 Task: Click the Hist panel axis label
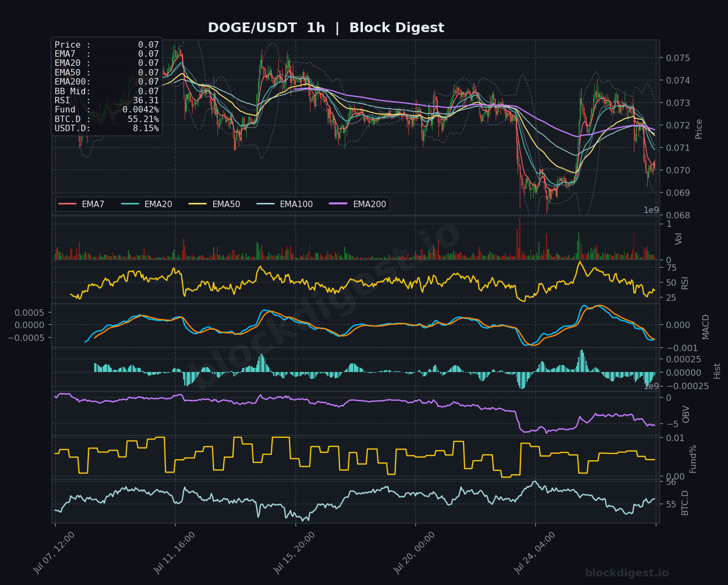(717, 371)
